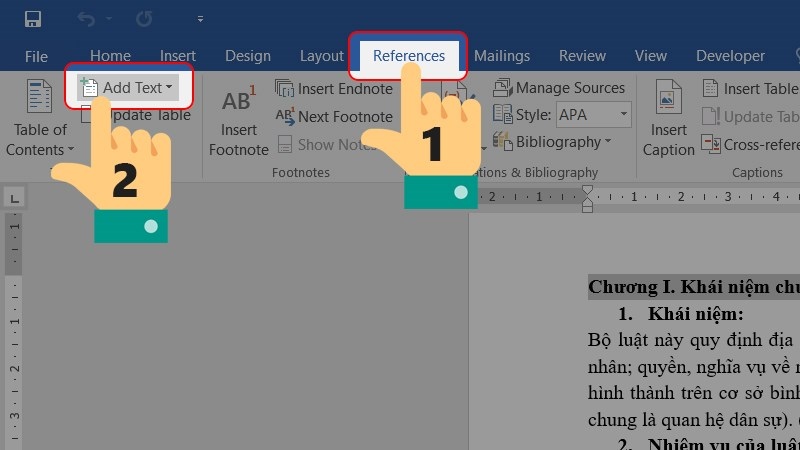Viewport: 800px width, 450px height.
Task: Open Customize Quick Access Toolbar arrow
Action: click(200, 19)
